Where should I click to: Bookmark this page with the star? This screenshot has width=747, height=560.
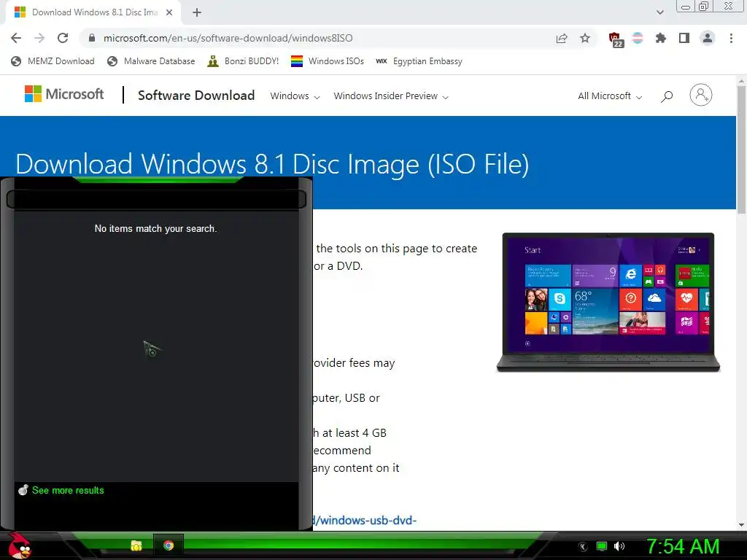click(x=585, y=38)
